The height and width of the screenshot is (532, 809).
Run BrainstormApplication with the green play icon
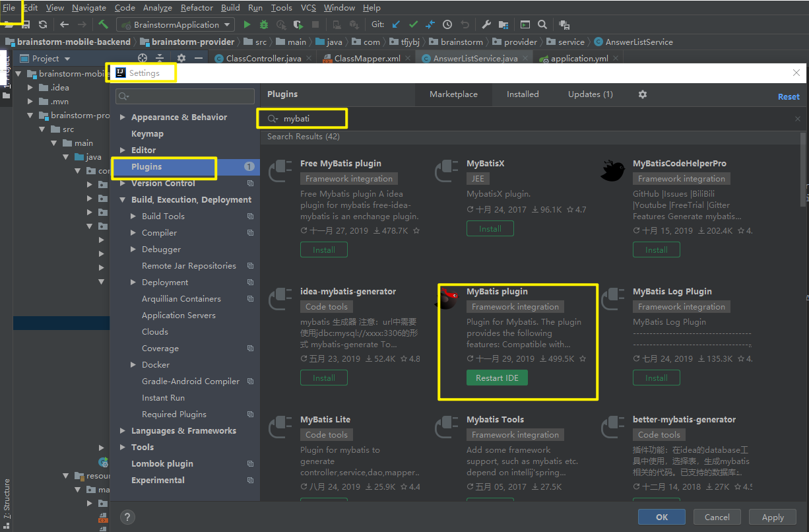click(x=247, y=24)
